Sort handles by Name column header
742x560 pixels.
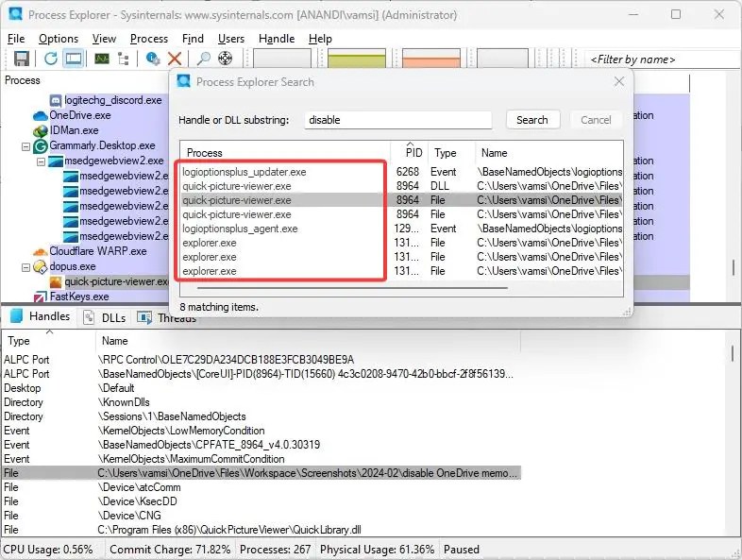click(308, 341)
